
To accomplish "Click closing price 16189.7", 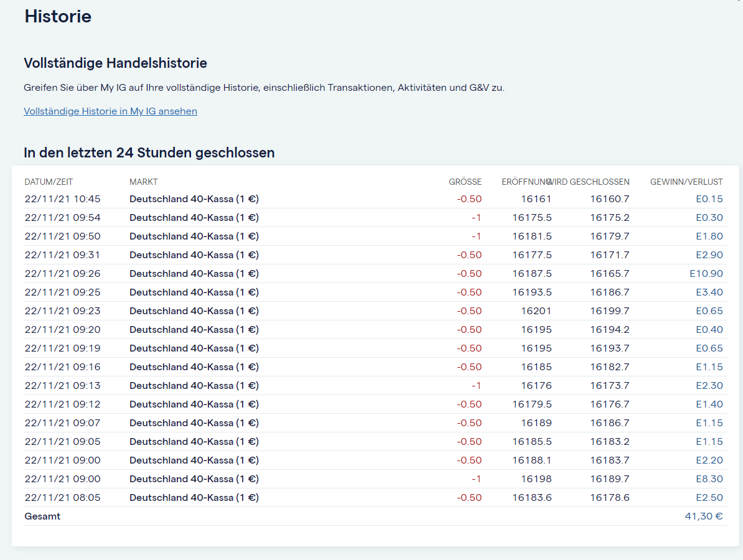I will tap(610, 479).
